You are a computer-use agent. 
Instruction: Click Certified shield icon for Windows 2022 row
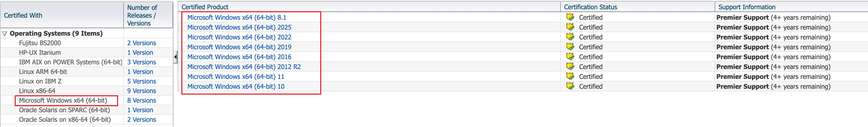(570, 37)
